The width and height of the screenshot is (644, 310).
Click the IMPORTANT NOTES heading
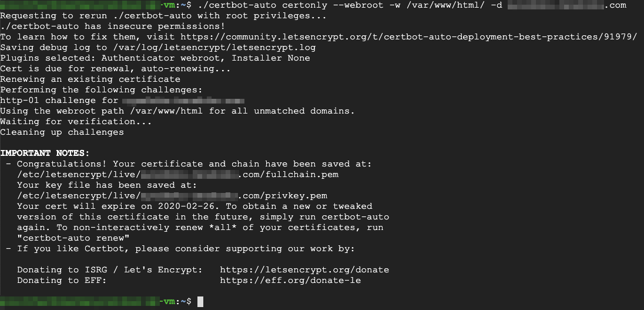pyautogui.click(x=45, y=153)
